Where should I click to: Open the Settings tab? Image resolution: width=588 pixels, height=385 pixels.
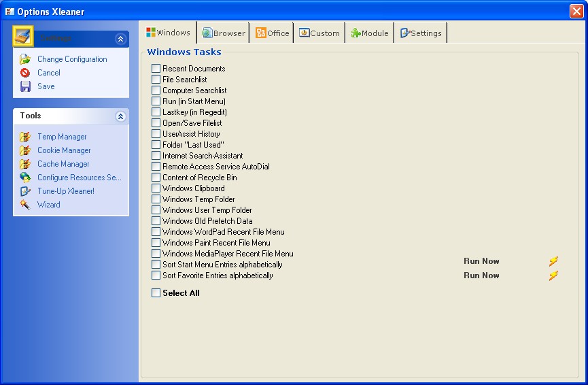[x=421, y=33]
